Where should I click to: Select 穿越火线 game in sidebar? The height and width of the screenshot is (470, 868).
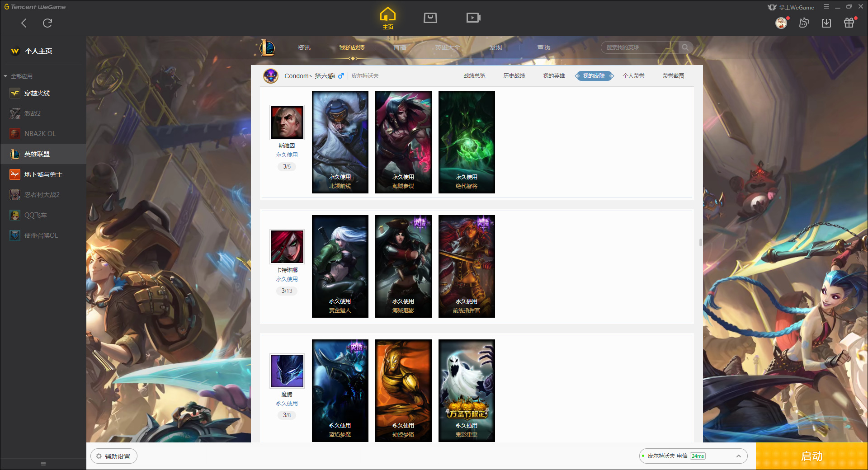43,93
